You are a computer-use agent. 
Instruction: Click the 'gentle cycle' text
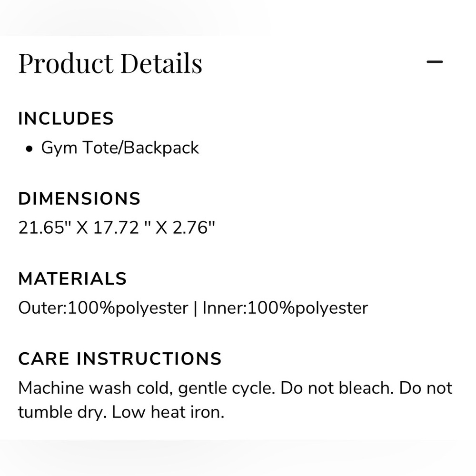click(x=226, y=388)
